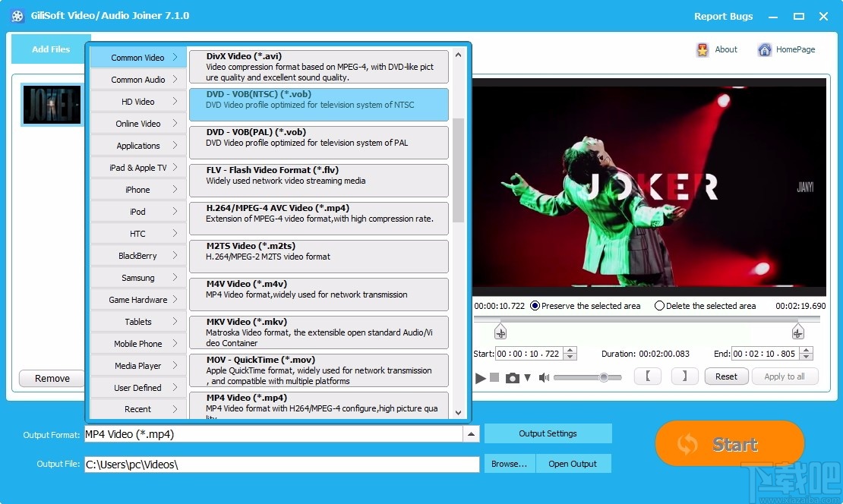Click the Start conversion button

click(728, 443)
